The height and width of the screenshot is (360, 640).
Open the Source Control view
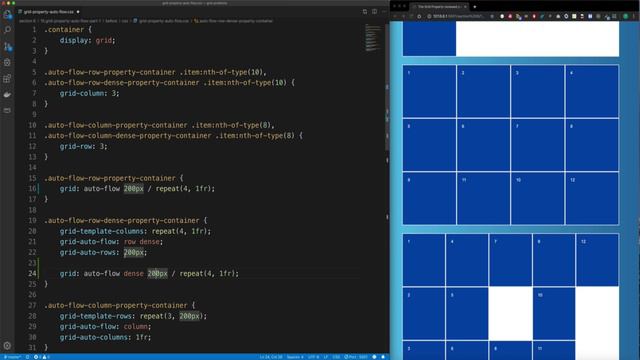point(7,47)
